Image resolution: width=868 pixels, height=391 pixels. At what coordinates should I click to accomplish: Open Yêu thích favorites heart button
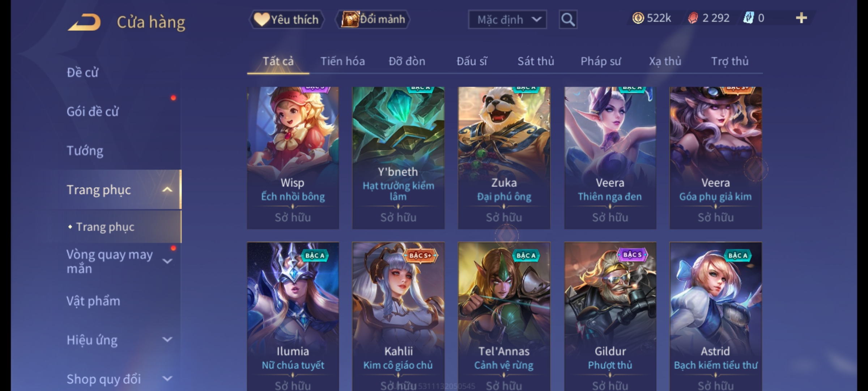(x=286, y=20)
